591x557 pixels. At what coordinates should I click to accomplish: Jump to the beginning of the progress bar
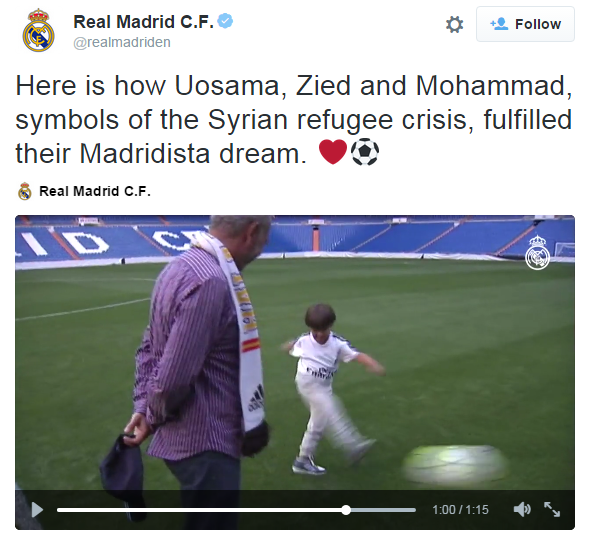[x=58, y=510]
